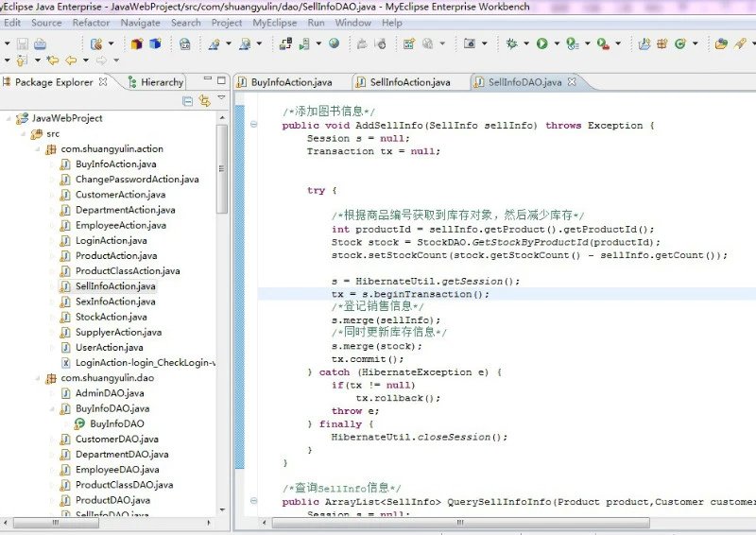
Task: Collapse the com.shuangyulin.action package
Action: point(38,149)
